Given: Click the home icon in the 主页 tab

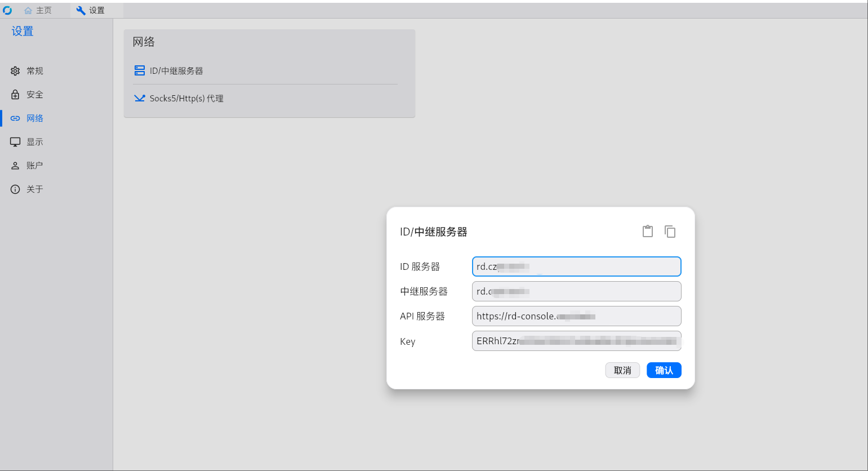Looking at the screenshot, I should pos(28,10).
